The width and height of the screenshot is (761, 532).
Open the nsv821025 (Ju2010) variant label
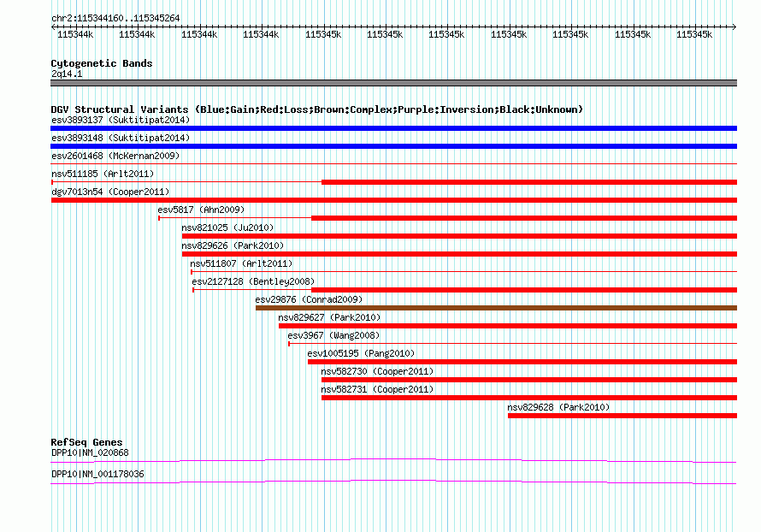[227, 228]
